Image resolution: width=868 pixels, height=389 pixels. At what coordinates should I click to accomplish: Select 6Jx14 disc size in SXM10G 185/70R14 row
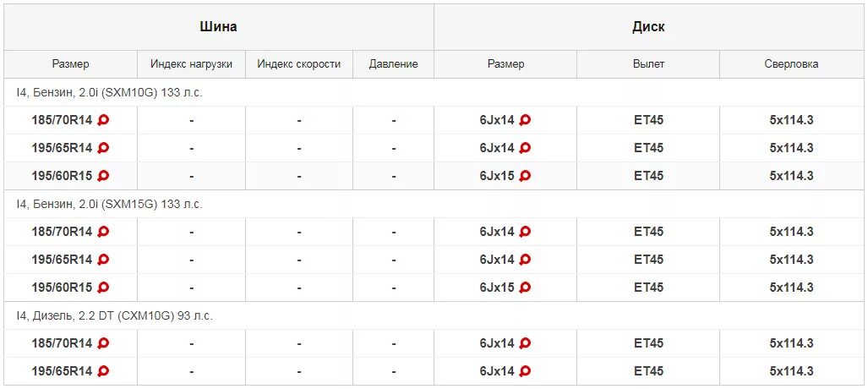click(497, 120)
